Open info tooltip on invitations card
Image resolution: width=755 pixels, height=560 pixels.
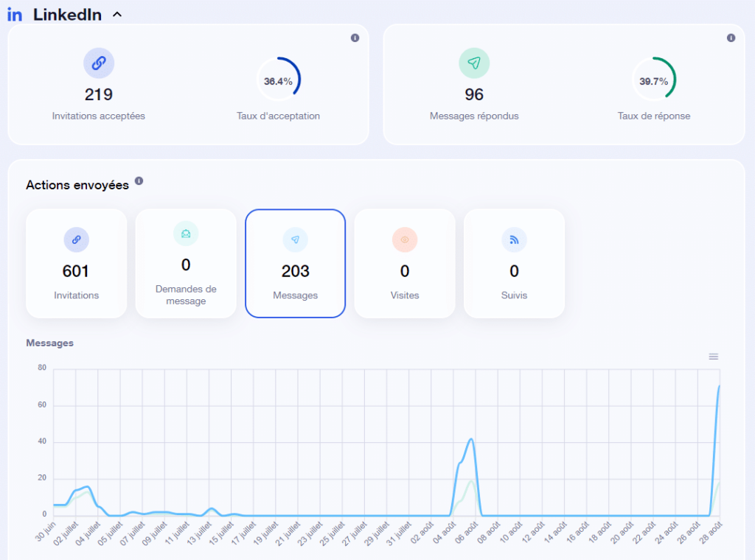[355, 38]
